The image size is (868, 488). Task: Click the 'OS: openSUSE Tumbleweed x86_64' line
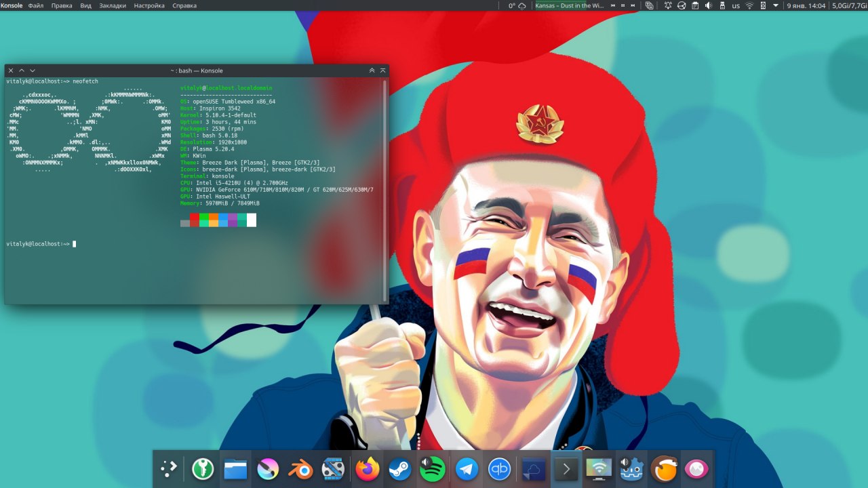(228, 101)
